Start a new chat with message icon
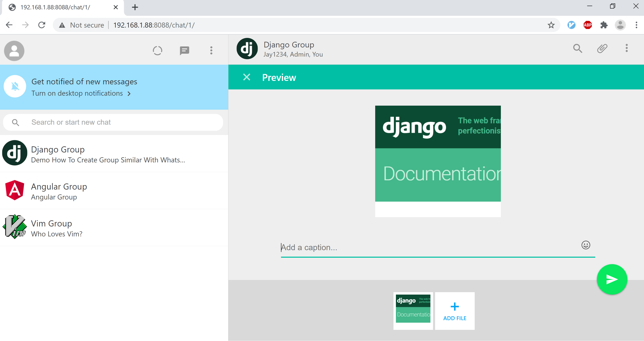Image resolution: width=644 pixels, height=341 pixels. coord(185,51)
